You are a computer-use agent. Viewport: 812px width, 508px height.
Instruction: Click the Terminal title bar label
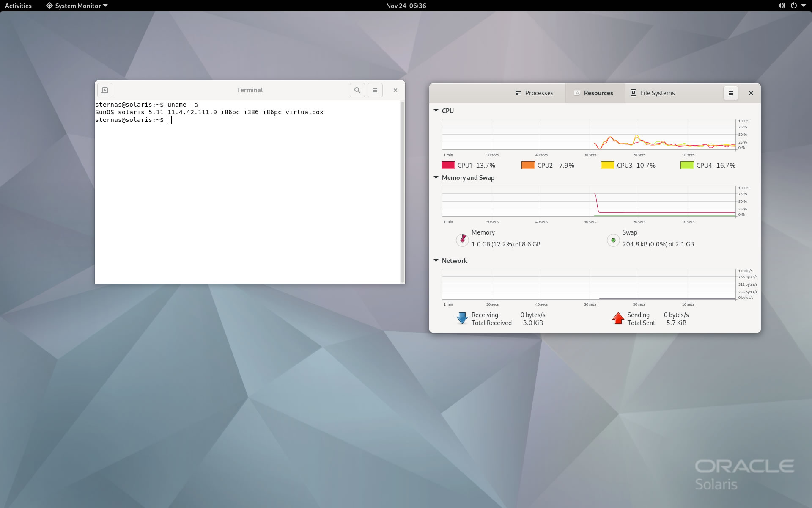[250, 90]
